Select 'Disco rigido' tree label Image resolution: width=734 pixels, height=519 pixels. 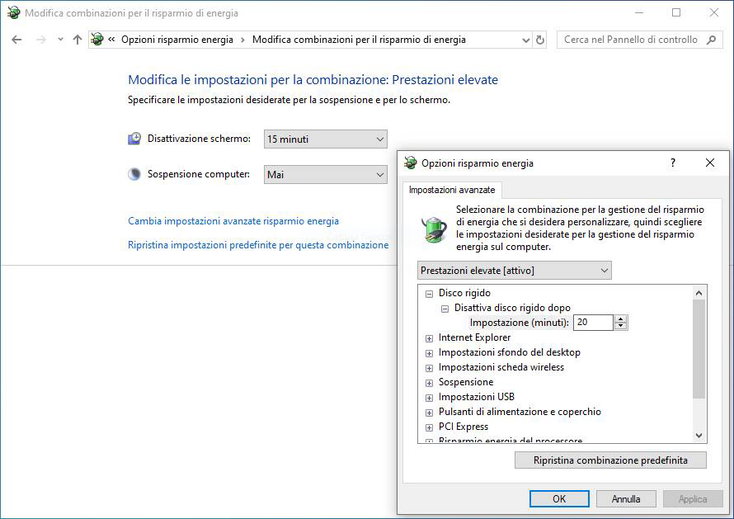[x=464, y=293]
